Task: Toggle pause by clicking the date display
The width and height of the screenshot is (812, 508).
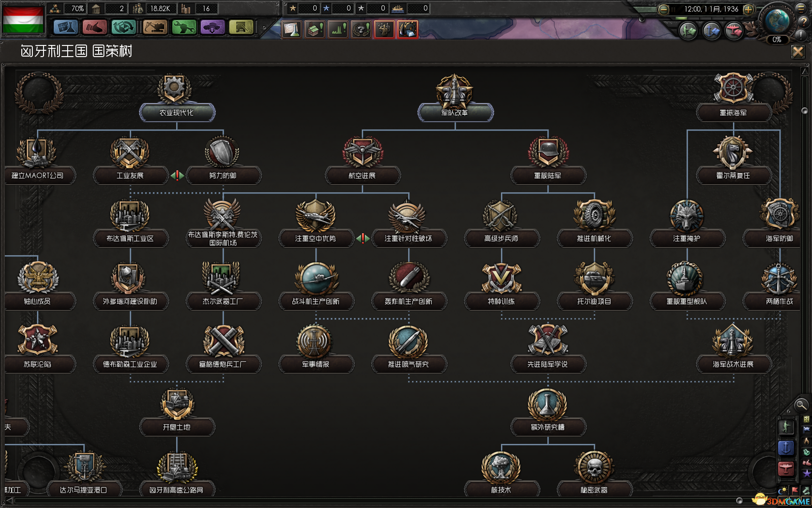Action: coord(710,9)
